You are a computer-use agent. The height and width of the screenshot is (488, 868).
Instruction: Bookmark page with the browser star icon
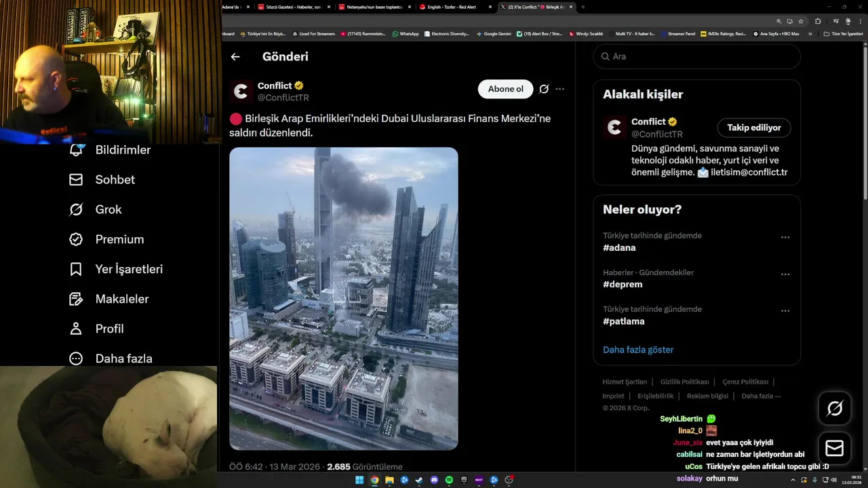(x=801, y=22)
